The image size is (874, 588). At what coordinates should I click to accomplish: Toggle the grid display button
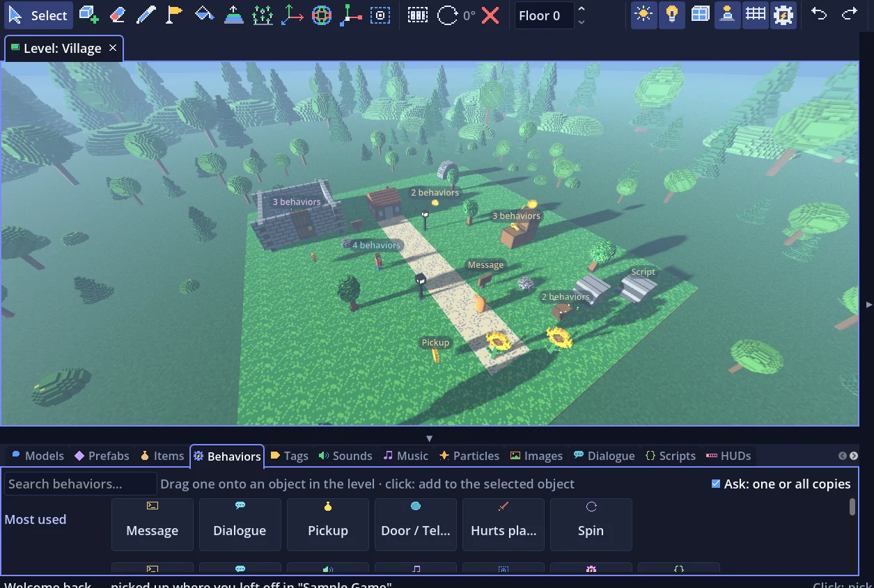coord(756,15)
